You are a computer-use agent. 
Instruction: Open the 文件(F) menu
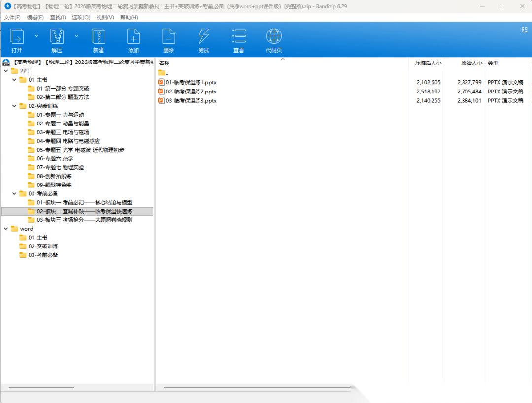point(12,17)
